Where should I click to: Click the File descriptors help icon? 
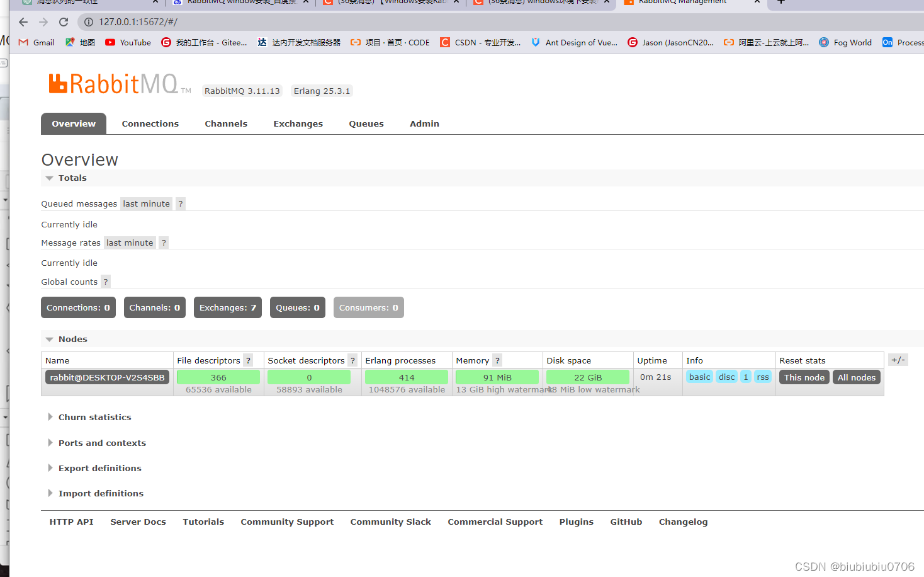click(x=249, y=360)
